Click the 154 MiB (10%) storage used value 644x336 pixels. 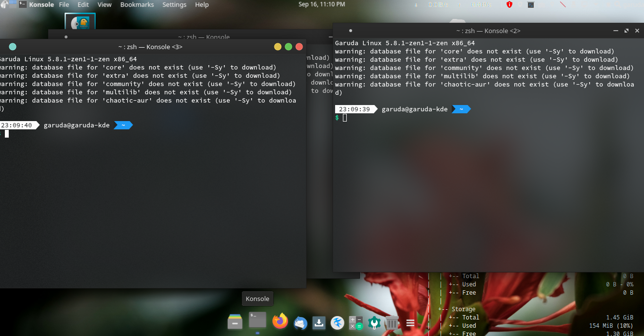click(x=611, y=326)
